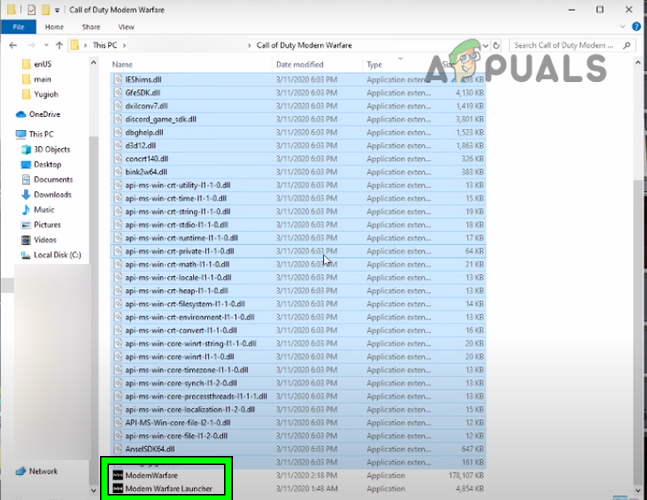Image resolution: width=647 pixels, height=500 pixels.
Task: Select the main folder in sidebar
Action: (x=43, y=79)
